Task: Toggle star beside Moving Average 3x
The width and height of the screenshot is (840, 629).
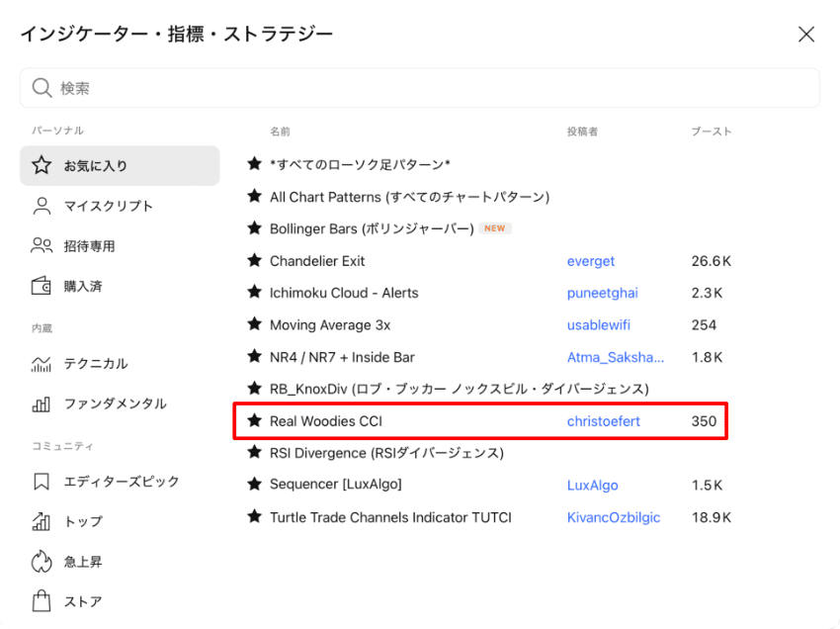Action: (x=254, y=324)
